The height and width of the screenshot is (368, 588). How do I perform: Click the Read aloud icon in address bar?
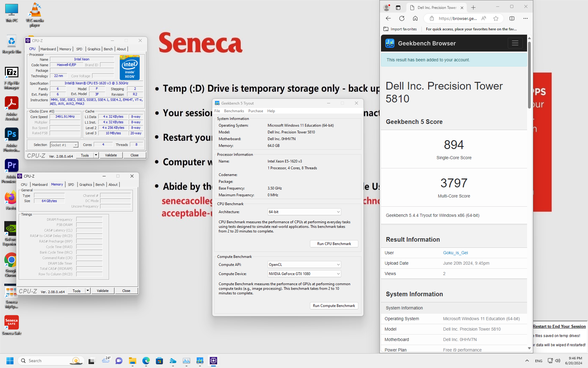[x=484, y=18]
